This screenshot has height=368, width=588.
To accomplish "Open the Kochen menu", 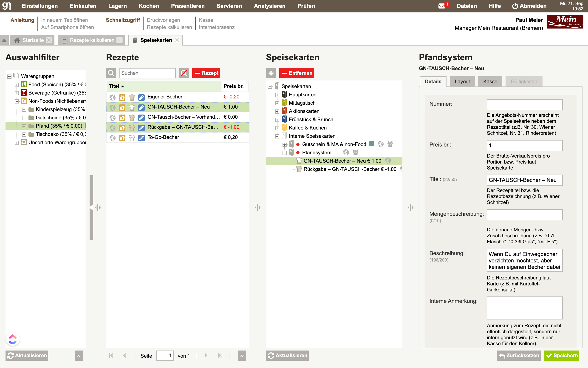I will pyautogui.click(x=149, y=6).
